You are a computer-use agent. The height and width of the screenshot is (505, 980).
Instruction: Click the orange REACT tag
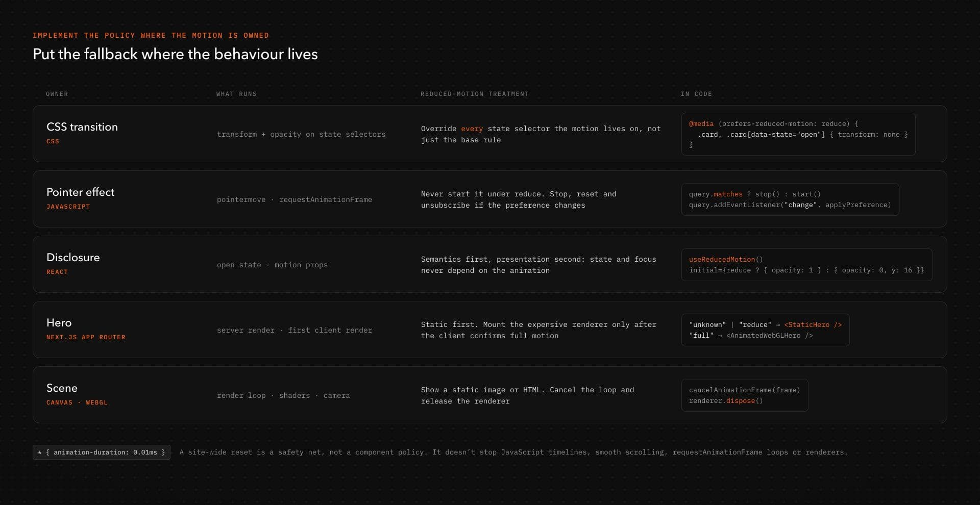(57, 272)
